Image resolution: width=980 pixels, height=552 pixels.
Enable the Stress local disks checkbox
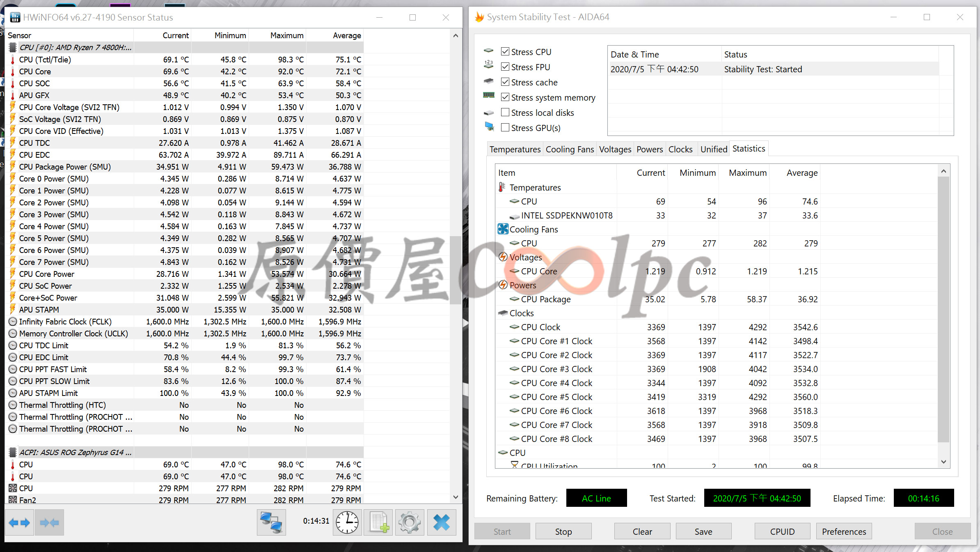[505, 112]
